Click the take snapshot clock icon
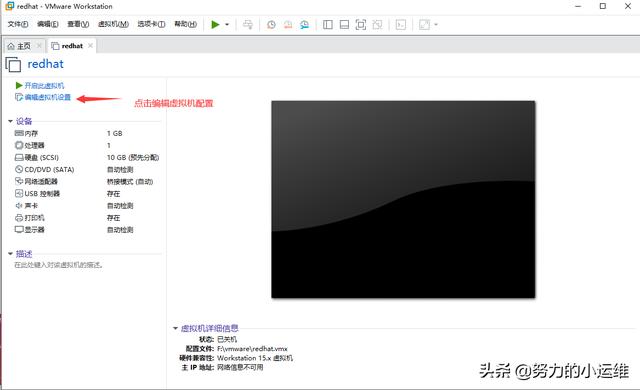Viewport: 640px width, 390px height. click(271, 24)
